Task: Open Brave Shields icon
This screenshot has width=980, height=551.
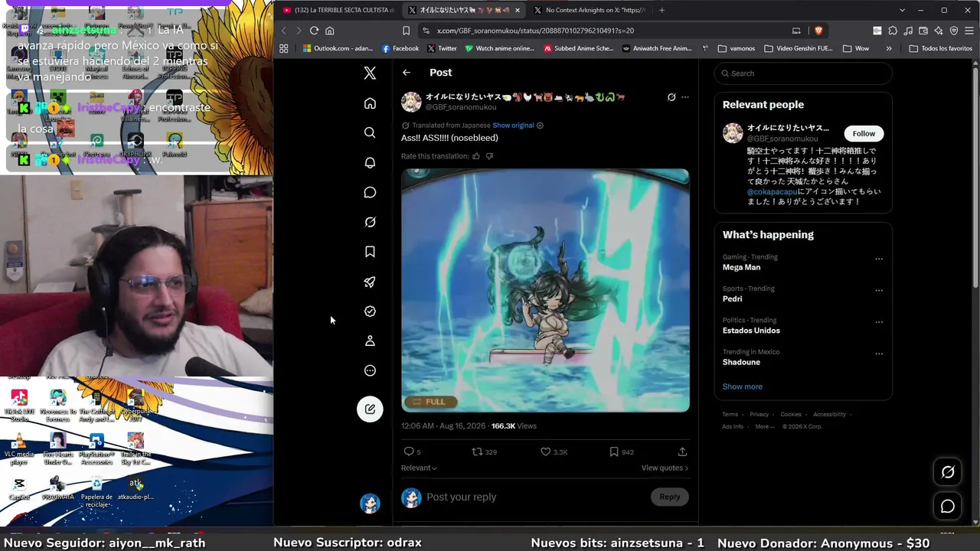Action: [818, 31]
